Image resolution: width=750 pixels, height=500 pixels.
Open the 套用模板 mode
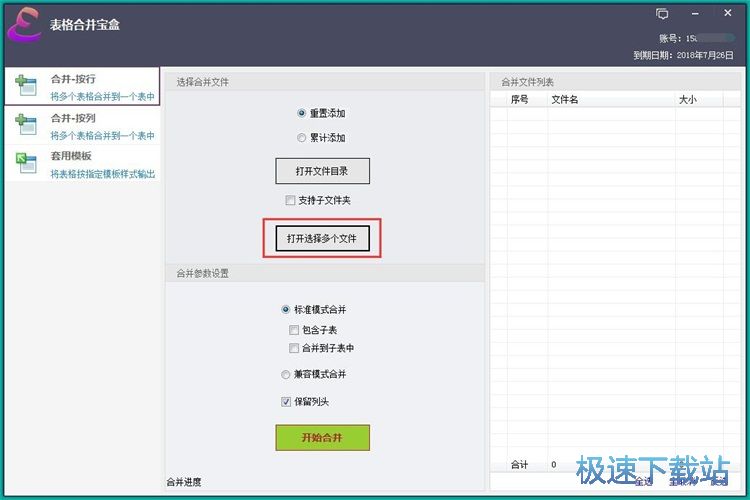click(82, 164)
